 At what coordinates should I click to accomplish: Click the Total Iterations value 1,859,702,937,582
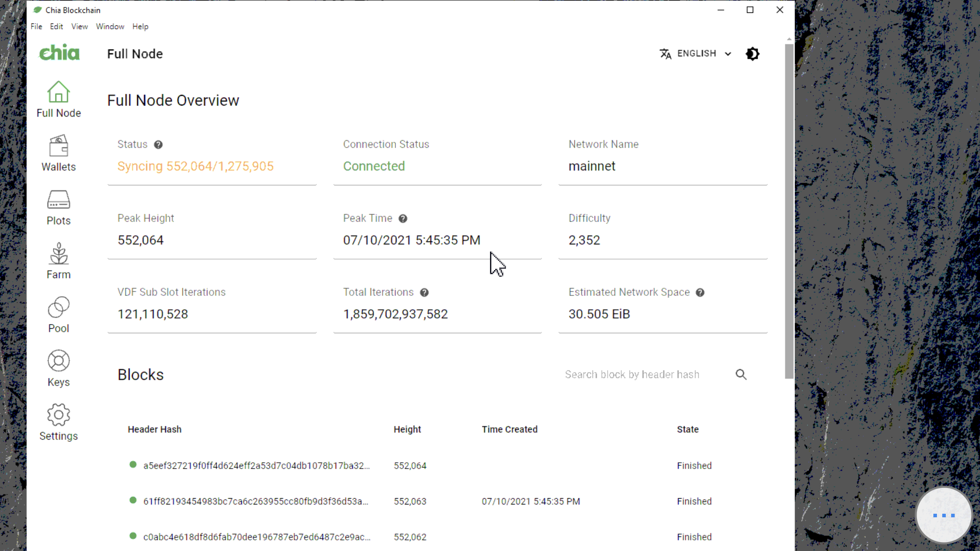[x=395, y=315]
